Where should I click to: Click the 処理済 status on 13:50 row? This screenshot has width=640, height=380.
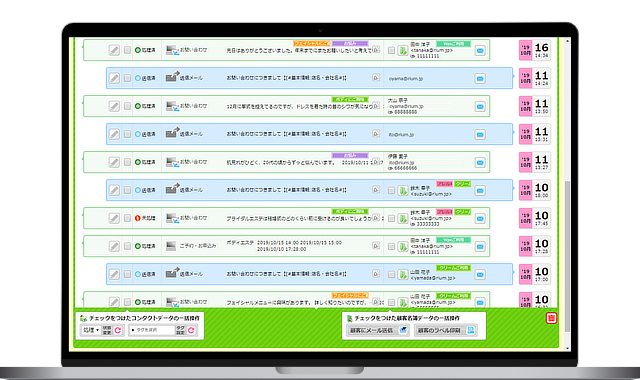[145, 106]
